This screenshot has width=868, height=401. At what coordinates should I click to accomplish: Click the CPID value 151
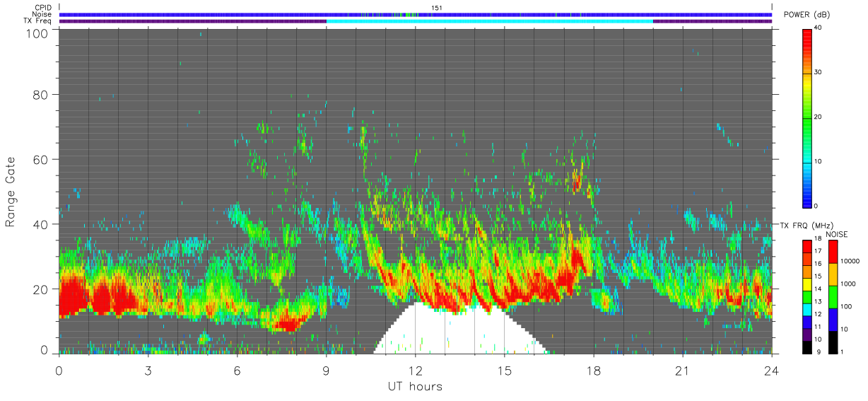click(x=436, y=8)
